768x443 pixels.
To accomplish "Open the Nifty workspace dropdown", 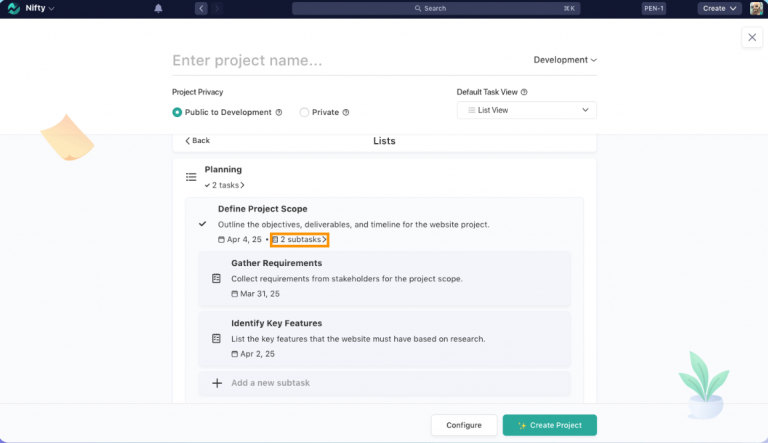I will (40, 8).
